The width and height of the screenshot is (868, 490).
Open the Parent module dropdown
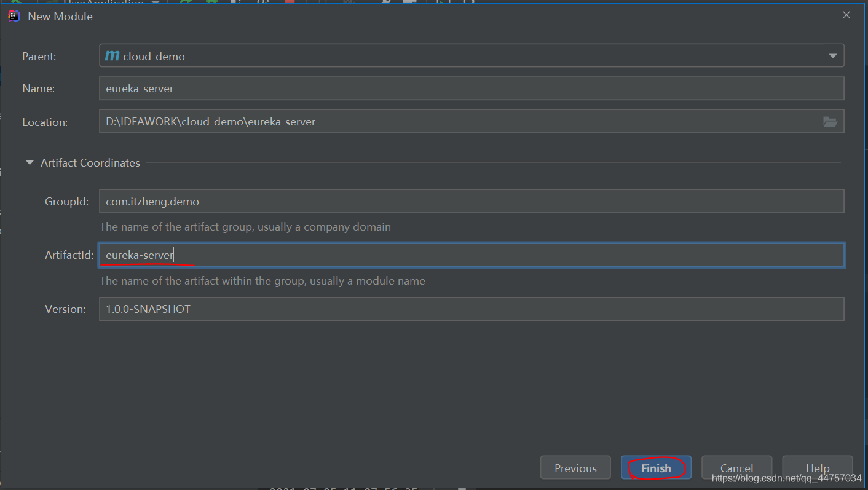click(x=471, y=56)
